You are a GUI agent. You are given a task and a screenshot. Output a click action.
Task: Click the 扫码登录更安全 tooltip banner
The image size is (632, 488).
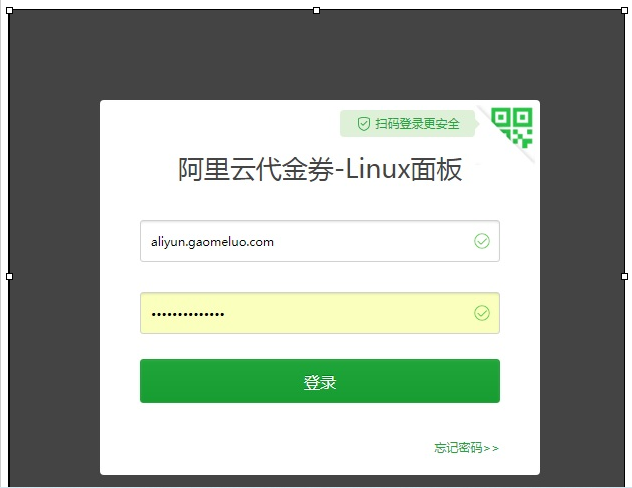coord(407,123)
